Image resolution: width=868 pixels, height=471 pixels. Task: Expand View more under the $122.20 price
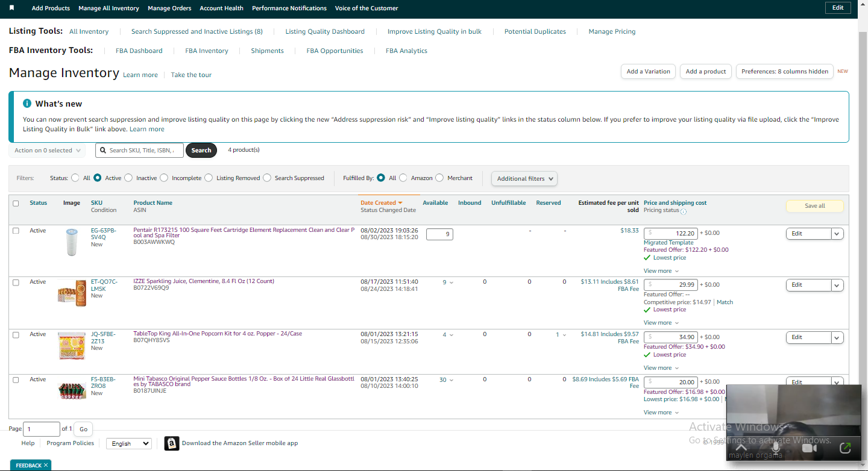tap(661, 271)
